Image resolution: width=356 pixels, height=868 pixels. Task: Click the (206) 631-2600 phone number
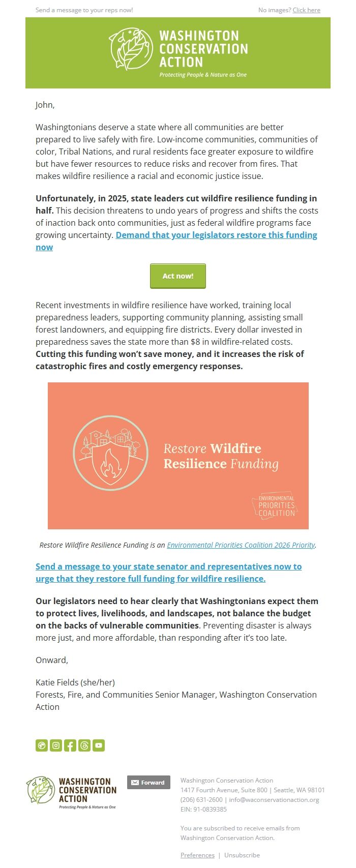(x=201, y=799)
